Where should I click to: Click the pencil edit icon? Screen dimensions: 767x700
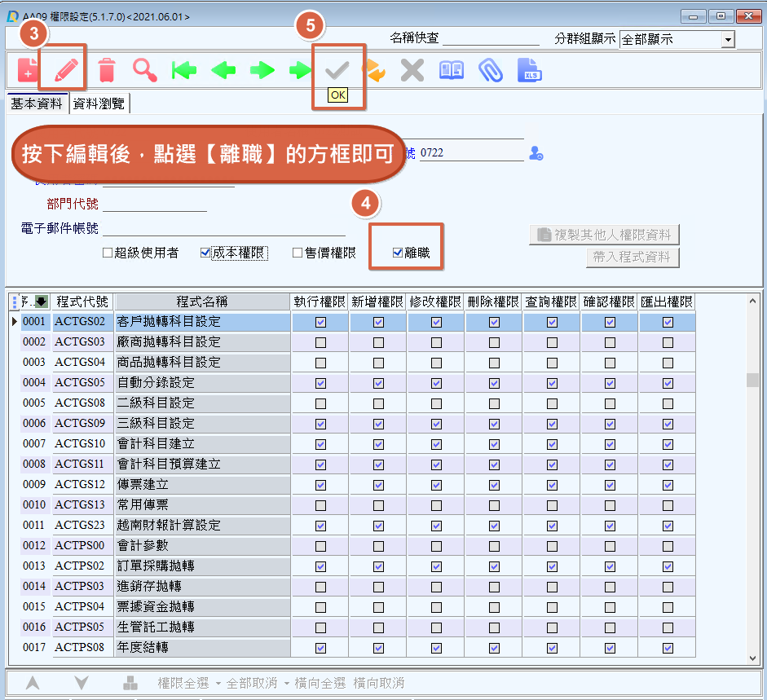click(x=67, y=70)
